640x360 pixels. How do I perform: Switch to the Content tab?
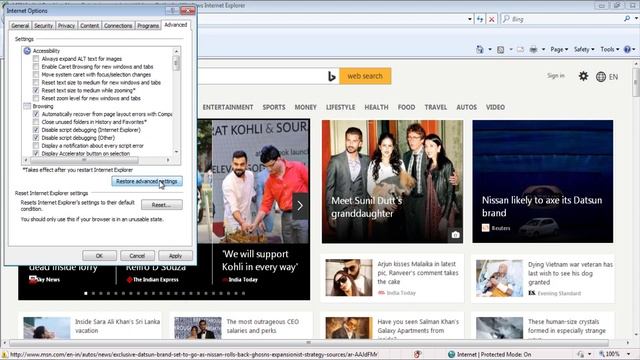point(89,25)
